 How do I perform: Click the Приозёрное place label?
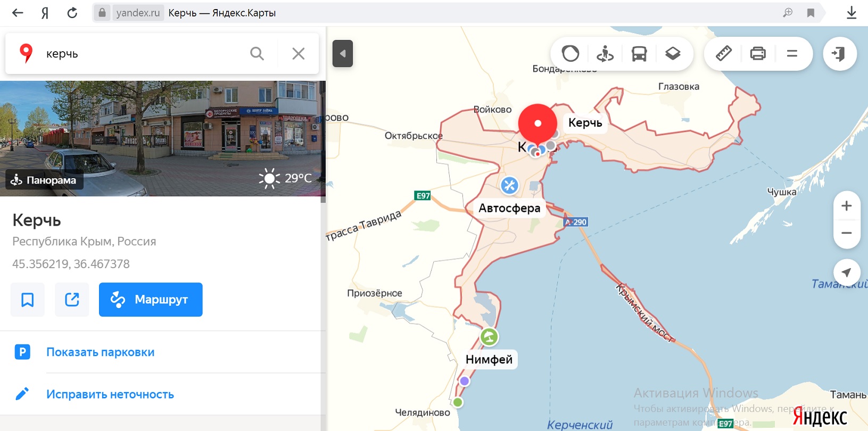coord(375,293)
